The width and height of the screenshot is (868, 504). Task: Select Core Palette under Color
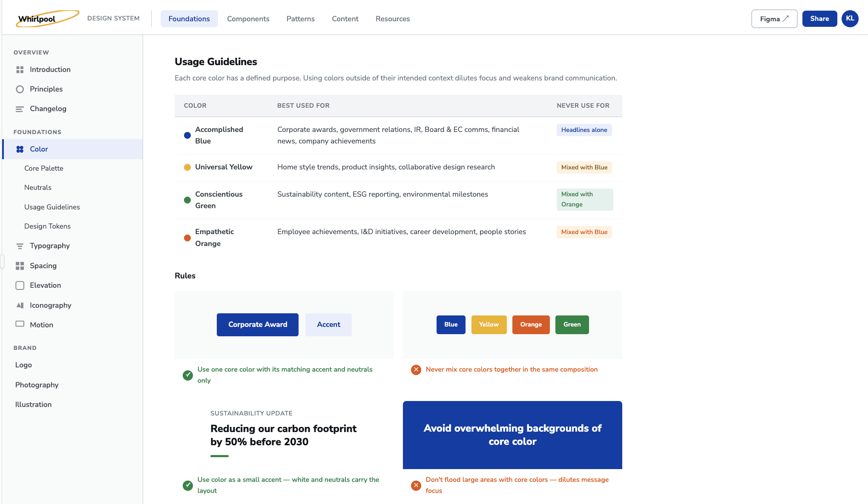(x=43, y=168)
